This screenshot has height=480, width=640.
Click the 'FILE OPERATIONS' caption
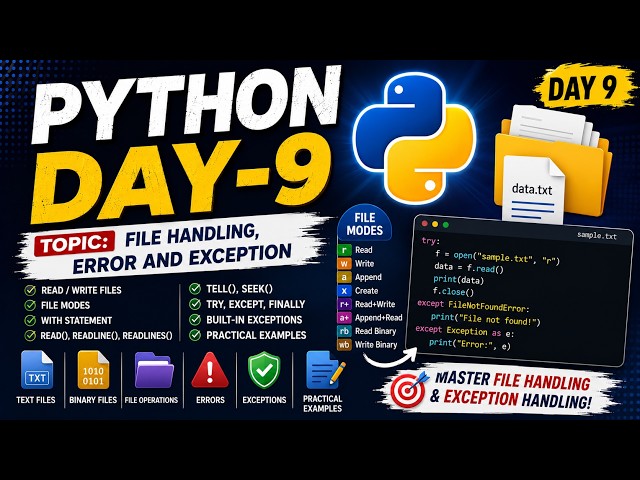tap(151, 400)
